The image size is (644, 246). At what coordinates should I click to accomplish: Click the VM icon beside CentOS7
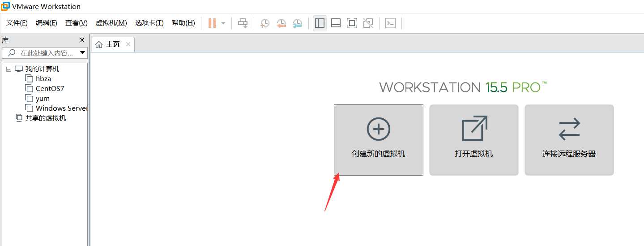29,89
